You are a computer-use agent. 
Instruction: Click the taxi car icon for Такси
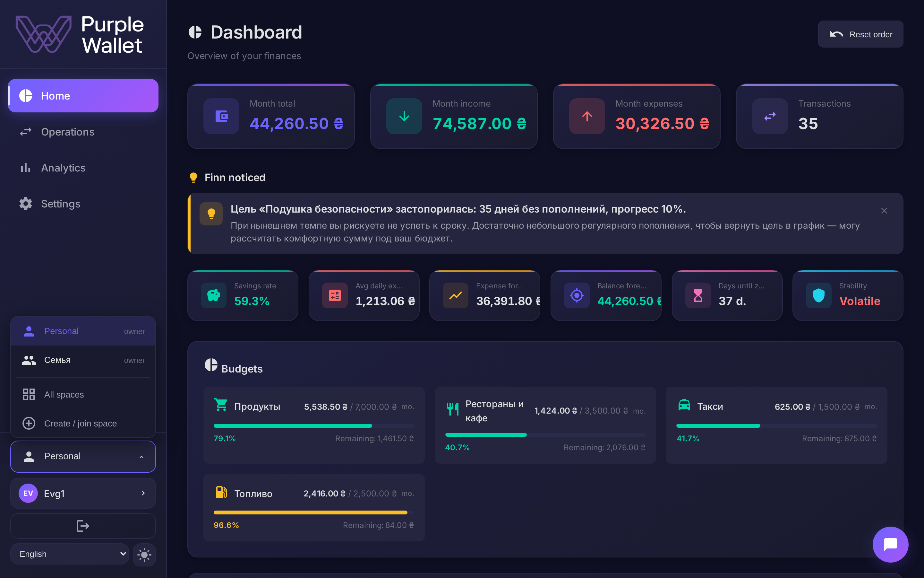pos(684,405)
